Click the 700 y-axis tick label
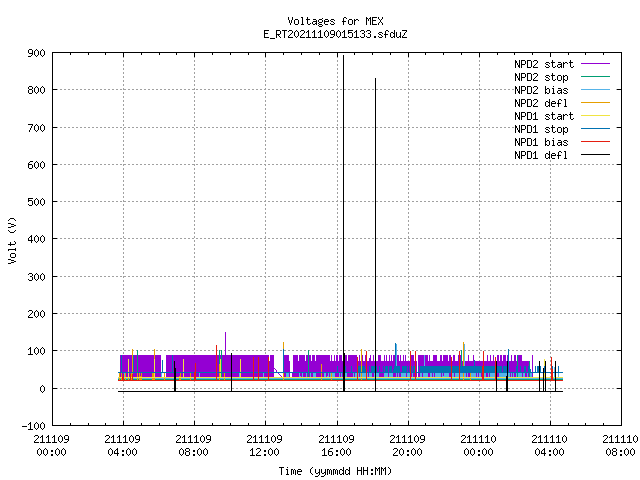This screenshot has width=640, height=480. 36,128
